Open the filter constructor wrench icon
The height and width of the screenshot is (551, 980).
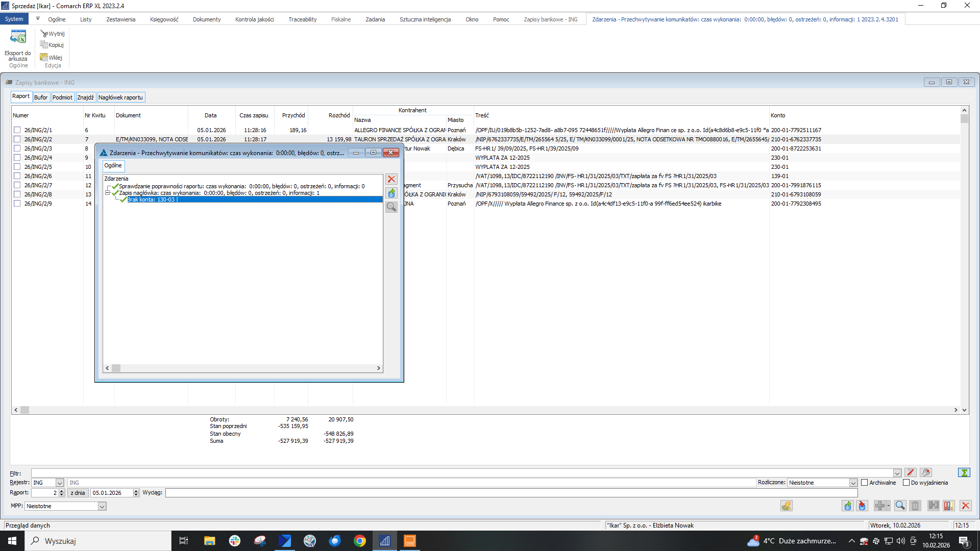(x=926, y=473)
